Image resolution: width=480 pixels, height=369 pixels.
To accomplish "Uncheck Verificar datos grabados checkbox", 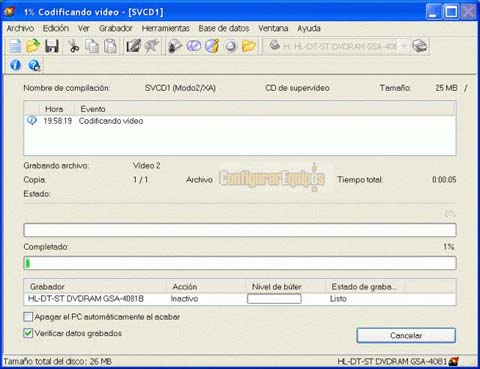I will click(x=28, y=333).
